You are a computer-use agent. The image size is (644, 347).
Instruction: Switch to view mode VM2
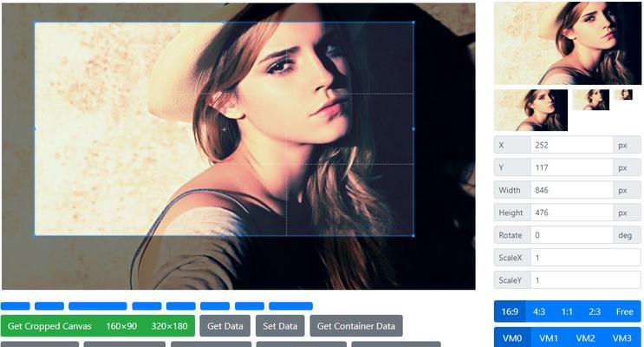(585, 338)
